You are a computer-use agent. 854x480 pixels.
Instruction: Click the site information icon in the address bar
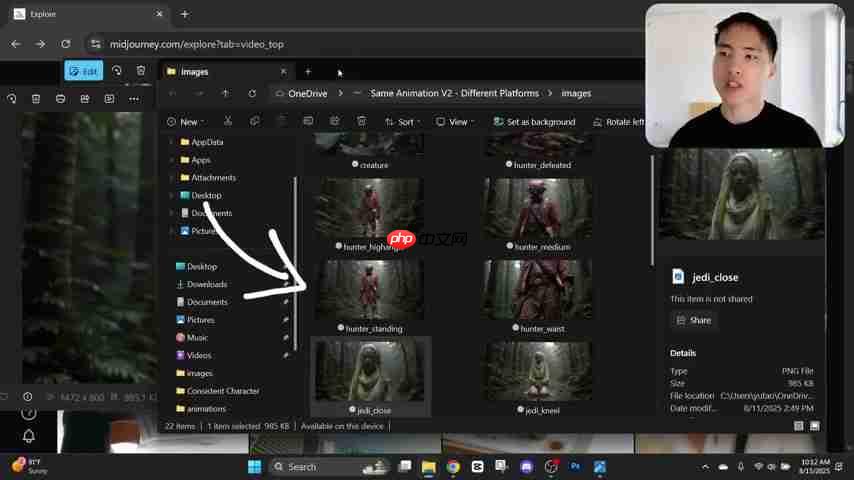click(x=95, y=44)
